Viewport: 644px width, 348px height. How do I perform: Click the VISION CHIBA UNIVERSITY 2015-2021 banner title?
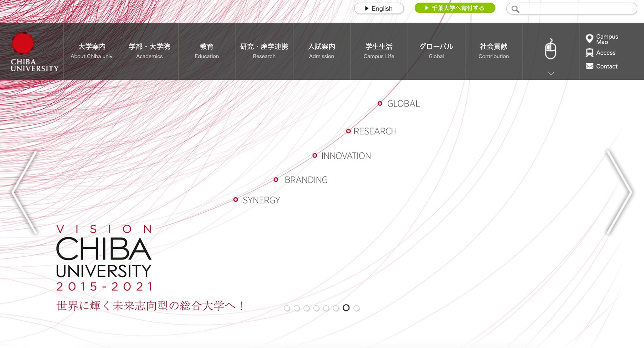point(104,258)
